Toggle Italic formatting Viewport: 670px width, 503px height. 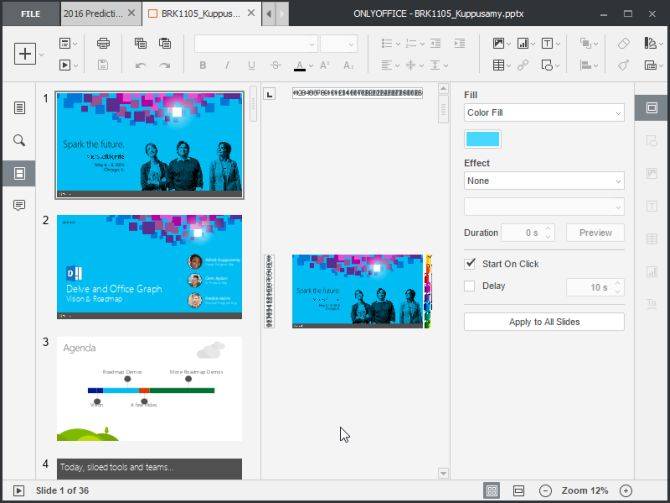(x=227, y=65)
